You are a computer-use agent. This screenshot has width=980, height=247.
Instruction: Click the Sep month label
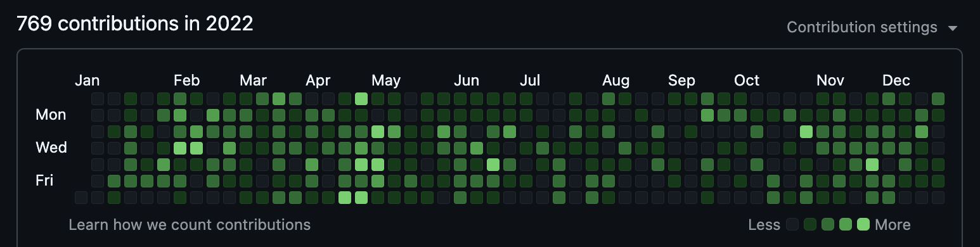[x=681, y=80]
